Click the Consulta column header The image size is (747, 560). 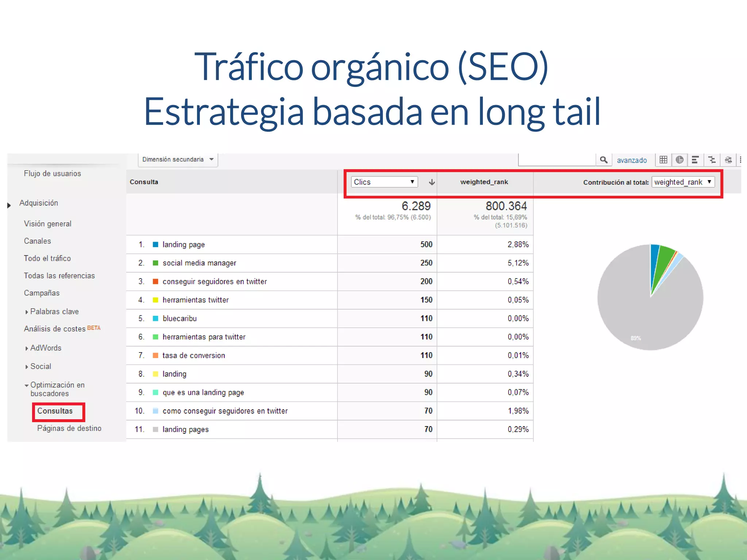tap(144, 182)
